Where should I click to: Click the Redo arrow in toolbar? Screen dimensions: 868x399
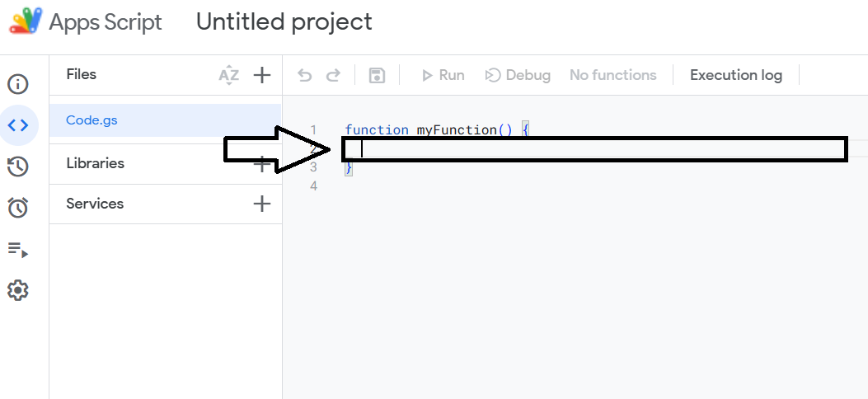[333, 76]
